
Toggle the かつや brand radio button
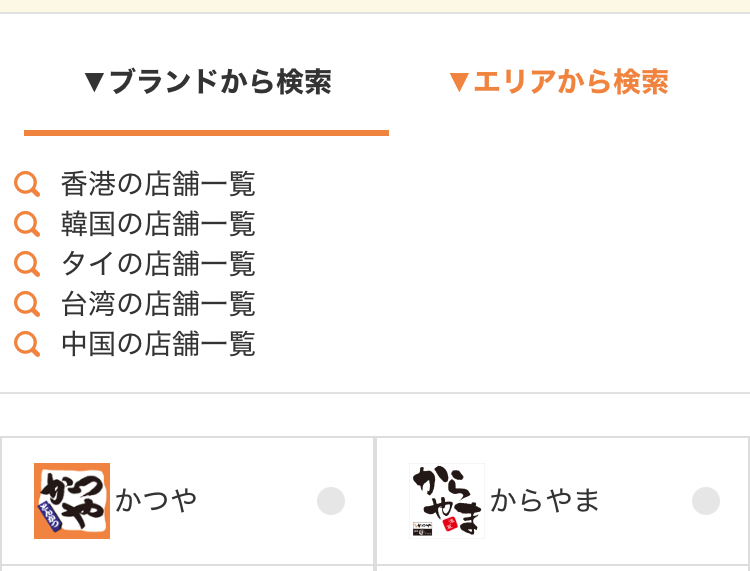331,501
